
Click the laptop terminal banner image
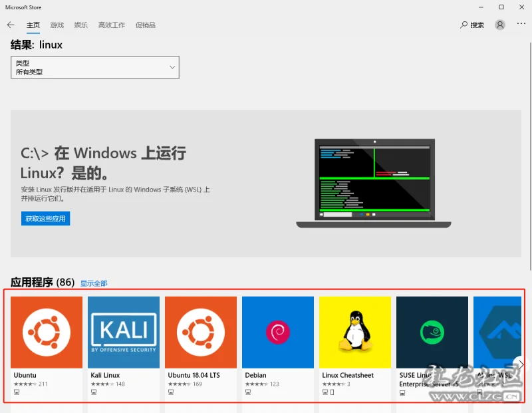click(374, 184)
